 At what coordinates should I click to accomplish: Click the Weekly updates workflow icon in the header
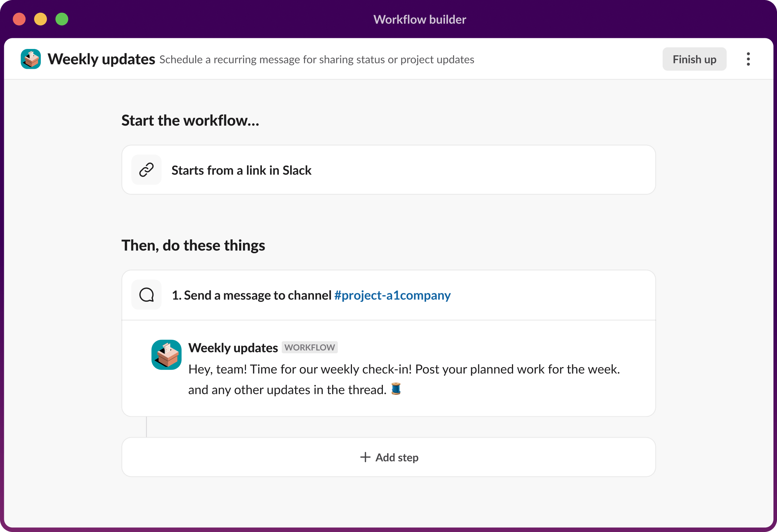point(31,59)
